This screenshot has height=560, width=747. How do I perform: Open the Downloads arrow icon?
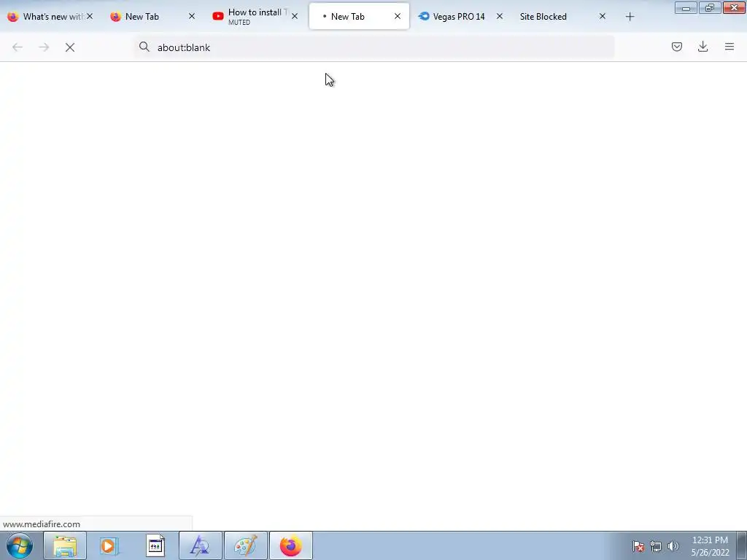point(703,47)
